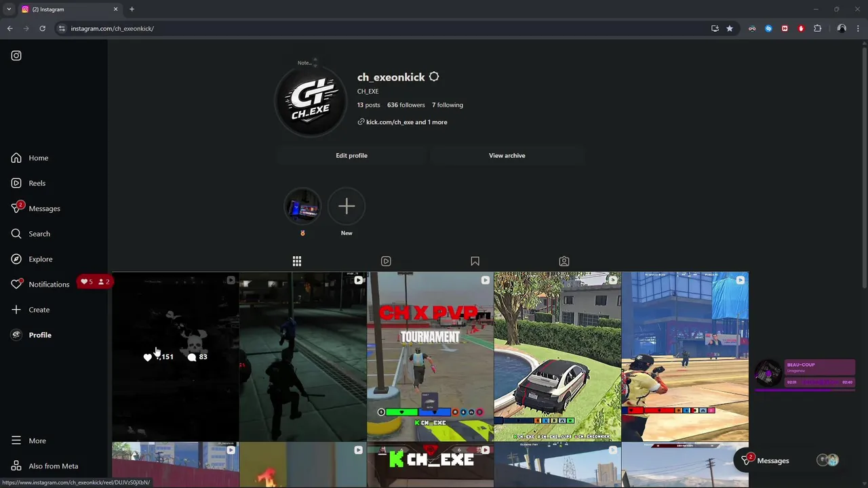
Task: Switch to the Reels tab
Action: tap(386, 261)
